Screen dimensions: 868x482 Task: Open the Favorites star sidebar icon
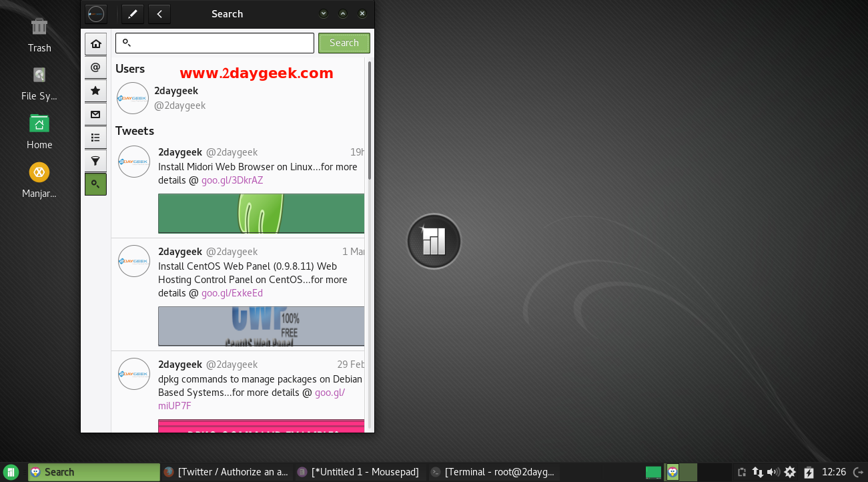(95, 91)
